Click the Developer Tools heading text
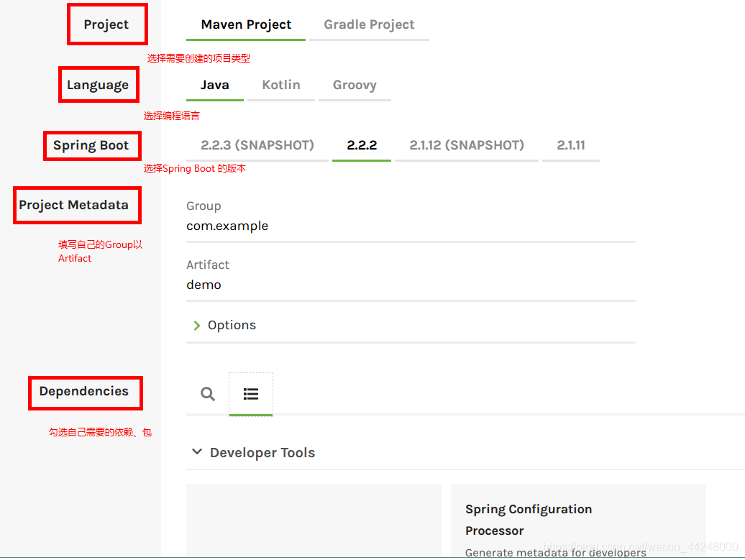Image resolution: width=745 pixels, height=560 pixels. pos(262,453)
